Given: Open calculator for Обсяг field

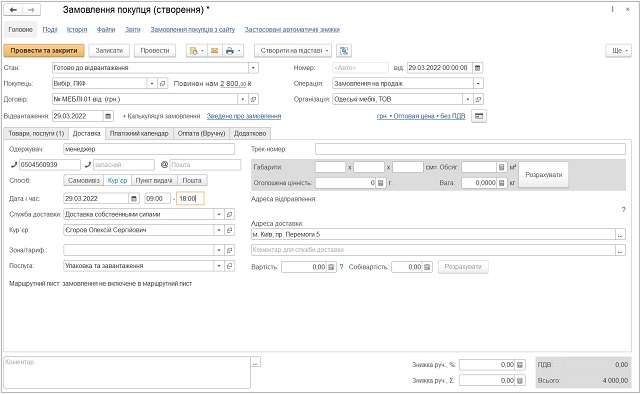Looking at the screenshot, I should (502, 167).
